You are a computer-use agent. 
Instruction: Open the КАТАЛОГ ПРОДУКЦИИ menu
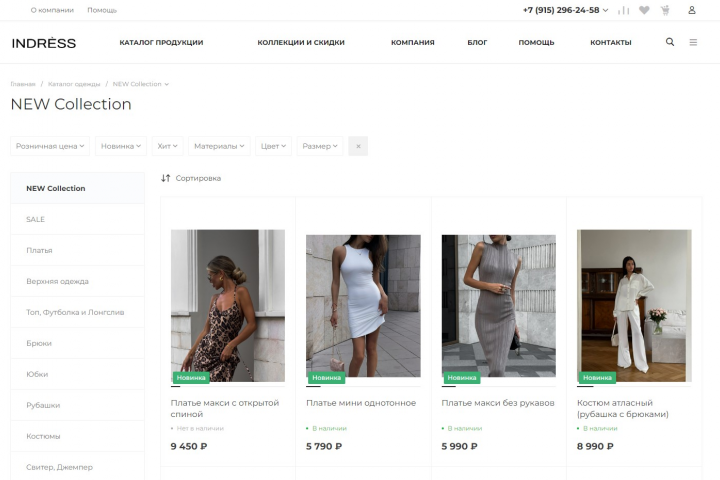pyautogui.click(x=161, y=42)
